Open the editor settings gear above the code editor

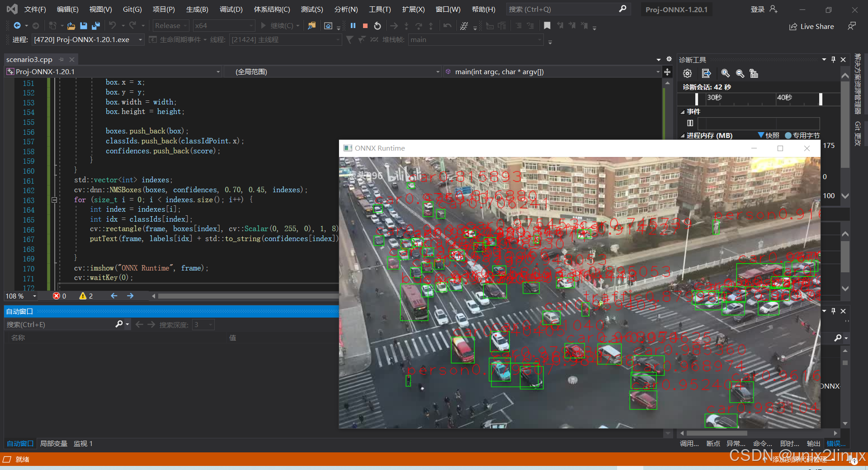point(669,59)
